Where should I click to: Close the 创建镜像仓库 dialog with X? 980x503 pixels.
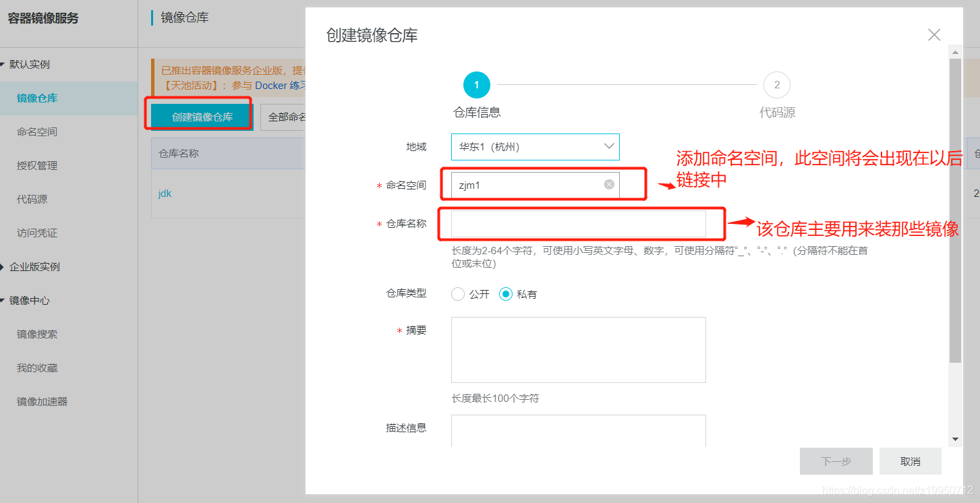[x=934, y=35]
